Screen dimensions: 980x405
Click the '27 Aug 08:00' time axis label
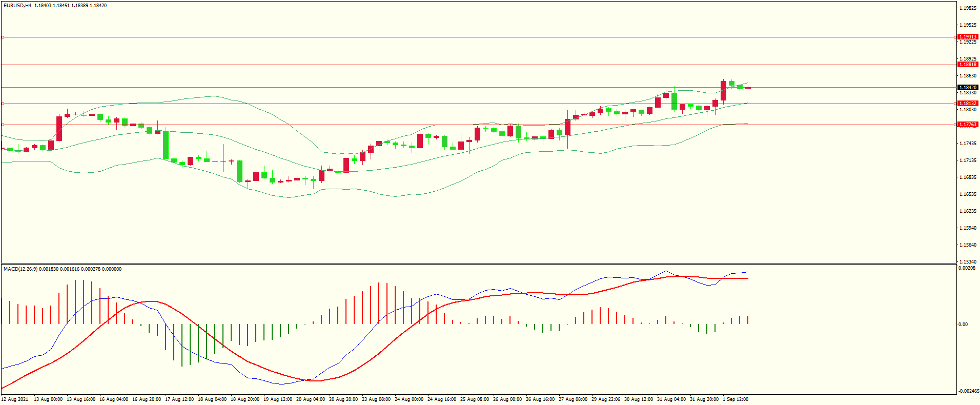(573, 399)
